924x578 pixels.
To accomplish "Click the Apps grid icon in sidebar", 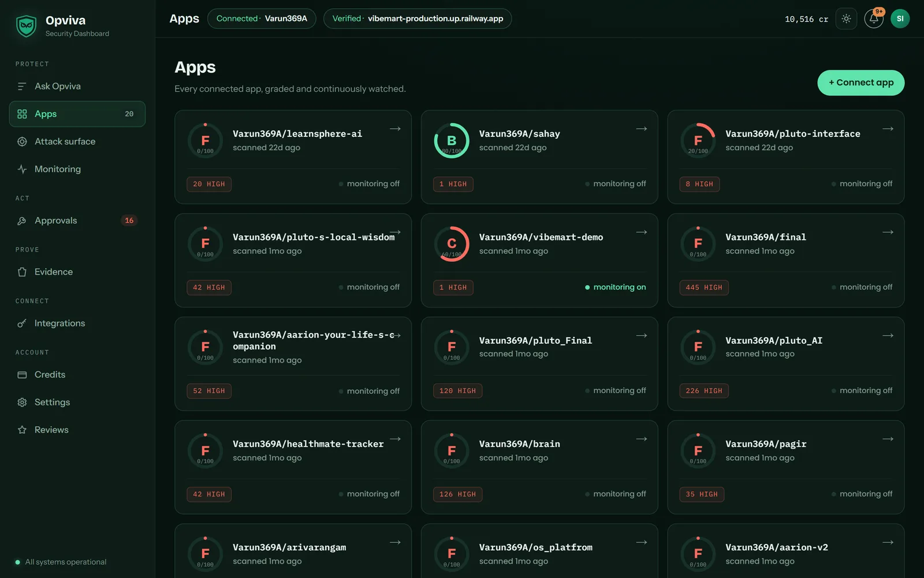I will click(x=22, y=114).
